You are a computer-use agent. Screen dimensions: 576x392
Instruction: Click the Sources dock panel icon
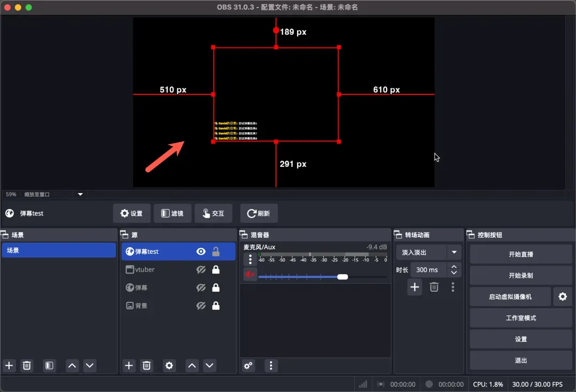pyautogui.click(x=124, y=234)
